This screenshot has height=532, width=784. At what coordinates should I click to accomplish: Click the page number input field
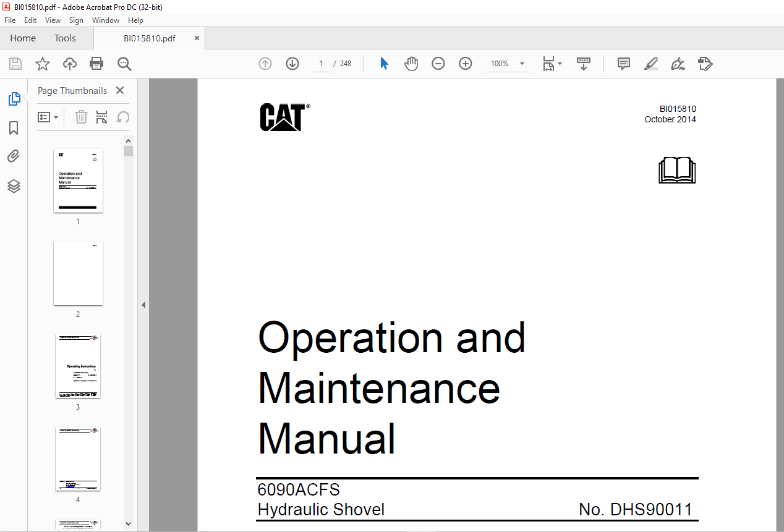[x=321, y=64]
